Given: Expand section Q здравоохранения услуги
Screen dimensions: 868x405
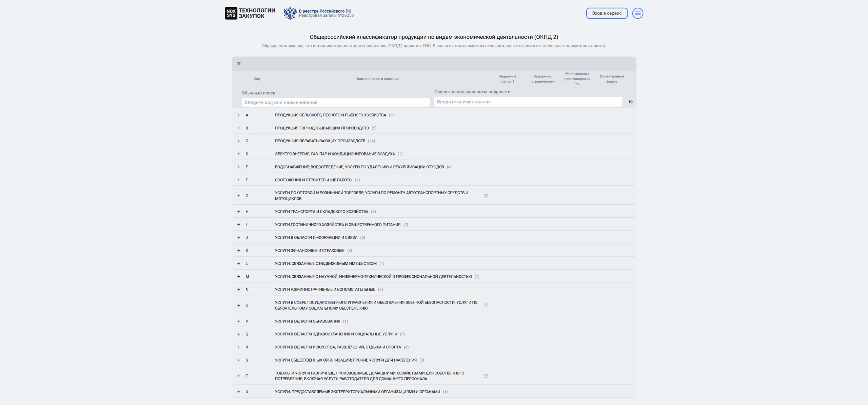Looking at the screenshot, I should tap(239, 334).
